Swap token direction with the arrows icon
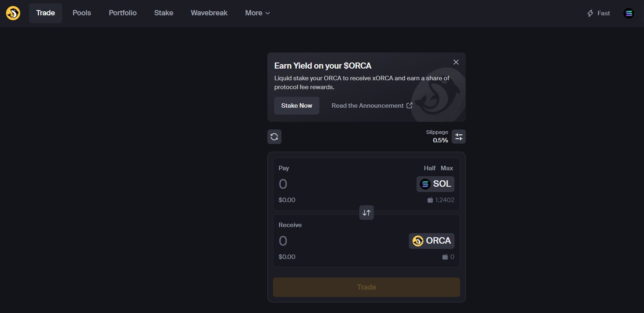This screenshot has width=644, height=313. coord(366,213)
